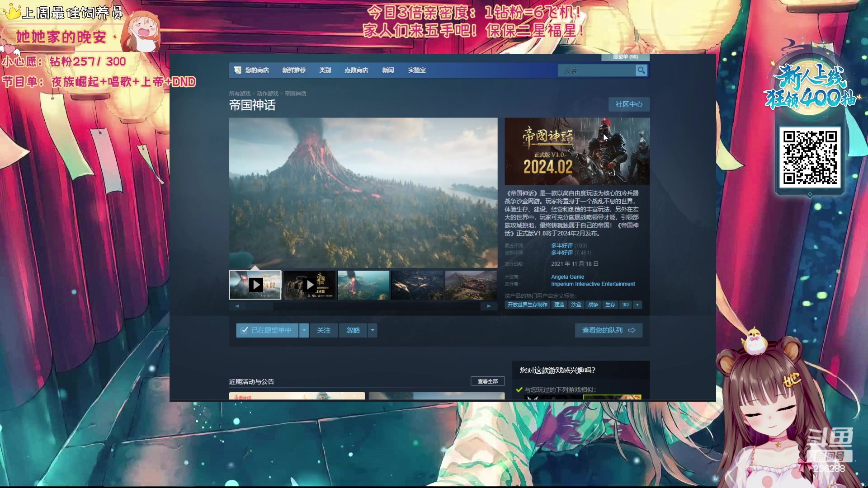
Task: Click the 查看您的队列 queue button
Action: [x=609, y=330]
